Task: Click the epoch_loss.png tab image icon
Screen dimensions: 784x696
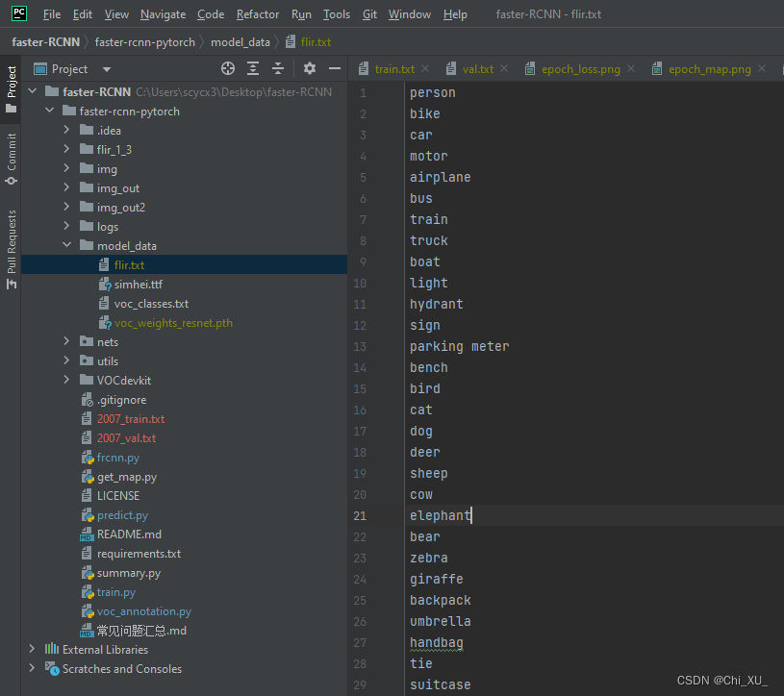Action: coord(530,68)
